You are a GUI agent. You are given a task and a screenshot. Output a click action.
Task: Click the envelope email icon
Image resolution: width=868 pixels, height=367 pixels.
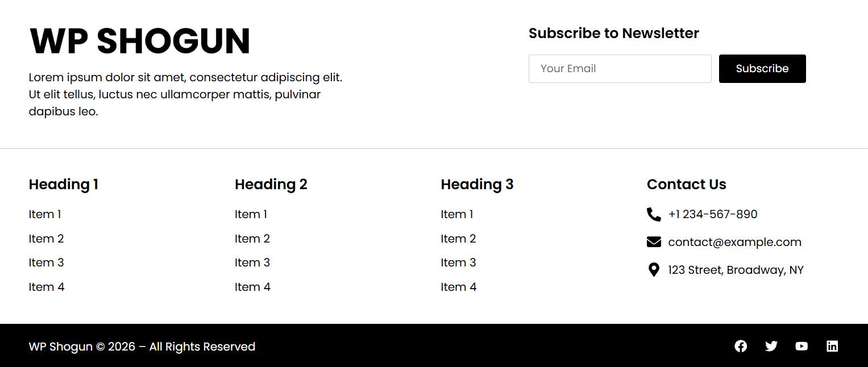(x=654, y=242)
